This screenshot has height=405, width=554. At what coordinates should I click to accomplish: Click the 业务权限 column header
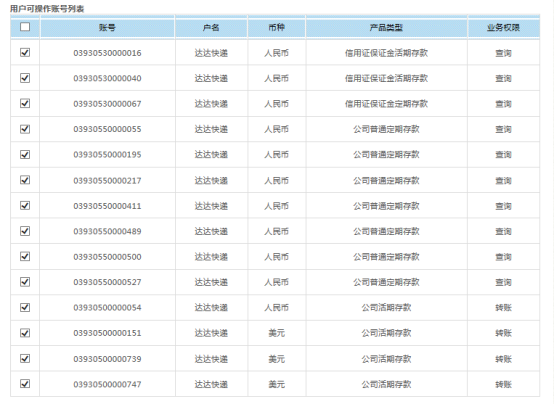(x=503, y=28)
